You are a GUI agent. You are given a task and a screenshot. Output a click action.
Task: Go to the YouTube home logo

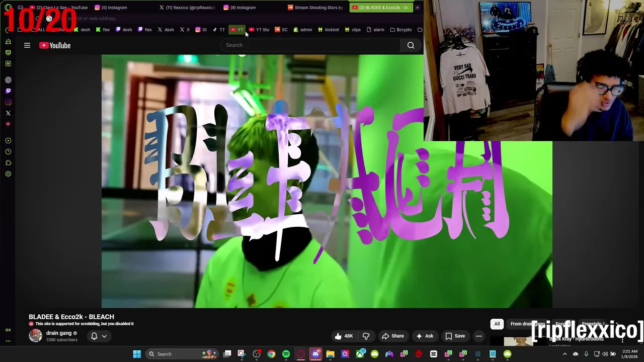pos(55,45)
